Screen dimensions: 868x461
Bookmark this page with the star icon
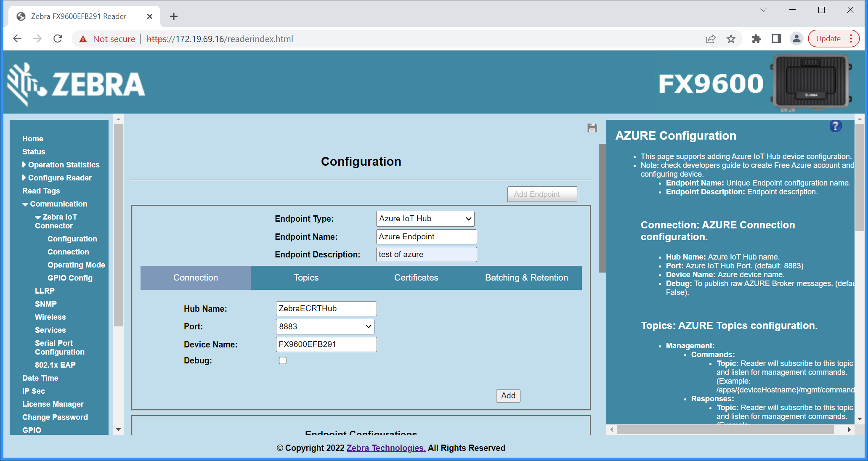point(731,39)
